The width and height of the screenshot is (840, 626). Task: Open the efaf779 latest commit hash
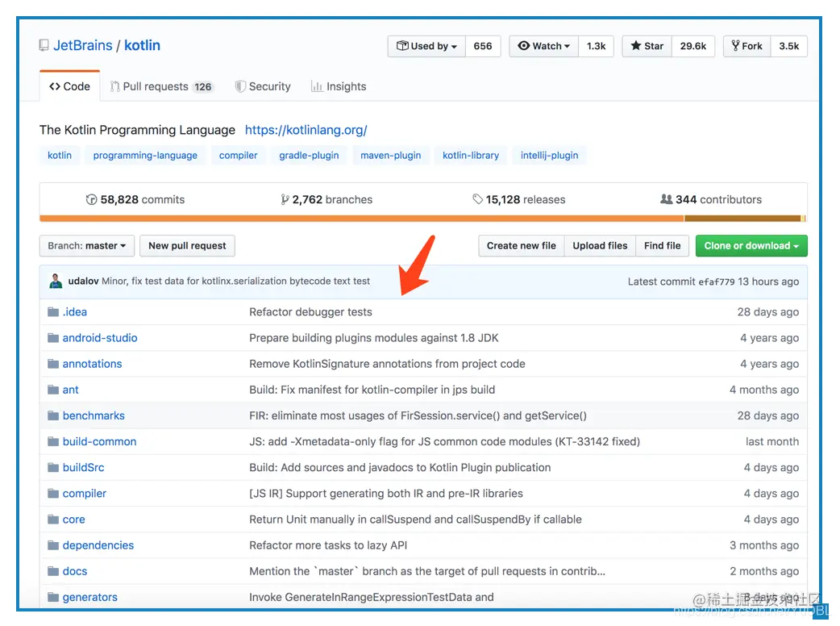pos(716,282)
